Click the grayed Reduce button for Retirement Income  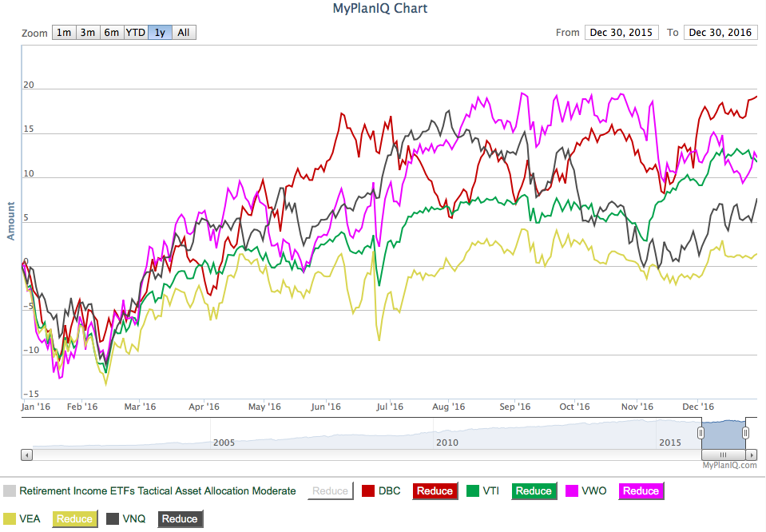click(x=330, y=491)
